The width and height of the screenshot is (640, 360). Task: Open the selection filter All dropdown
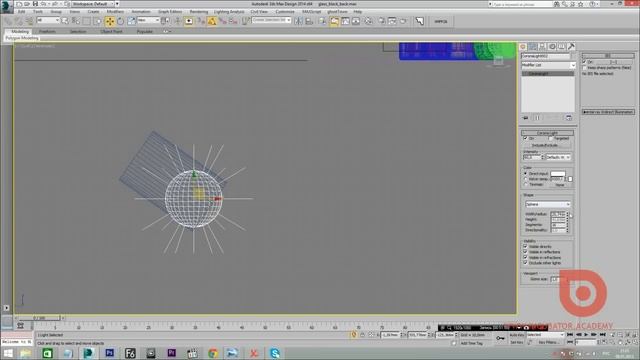coord(48,20)
